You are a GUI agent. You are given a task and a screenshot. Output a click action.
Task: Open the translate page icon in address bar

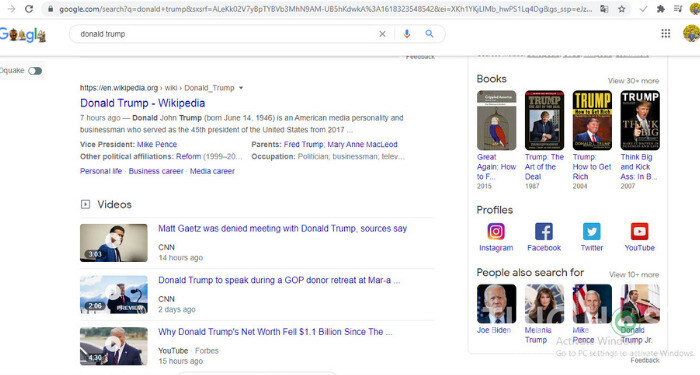point(604,9)
